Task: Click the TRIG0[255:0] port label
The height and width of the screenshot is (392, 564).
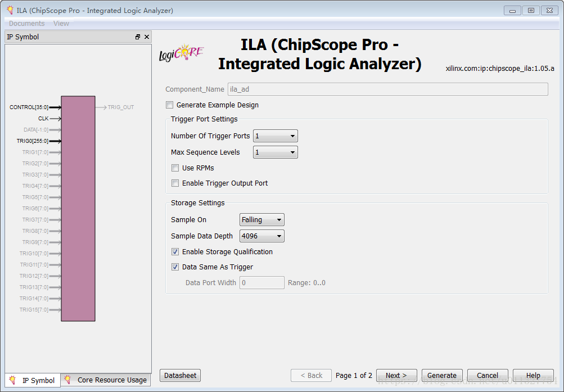Action: pyautogui.click(x=33, y=141)
